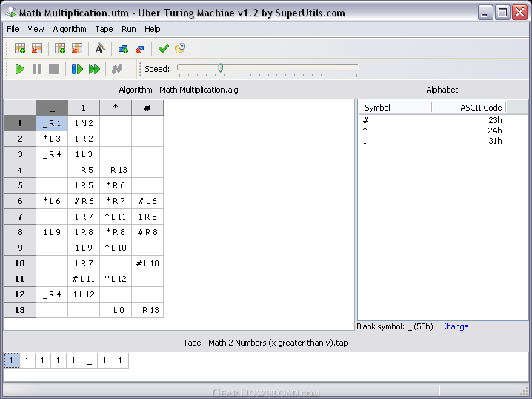Select the '*' column header in algorithm table
The image size is (532, 399).
click(116, 108)
